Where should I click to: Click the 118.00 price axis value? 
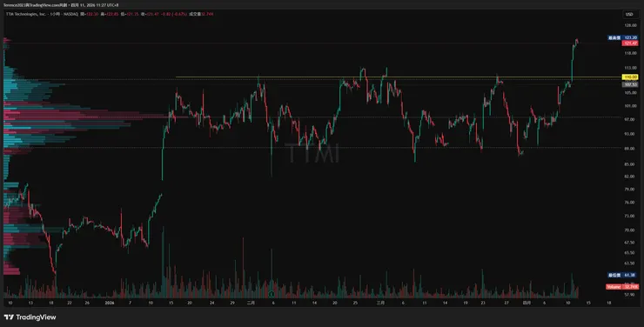tap(630, 53)
